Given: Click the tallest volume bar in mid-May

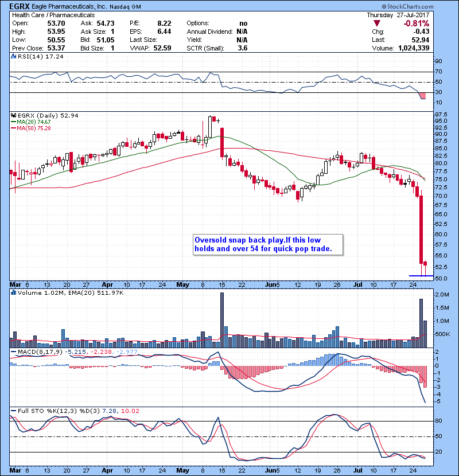Looking at the screenshot, I should (222, 320).
